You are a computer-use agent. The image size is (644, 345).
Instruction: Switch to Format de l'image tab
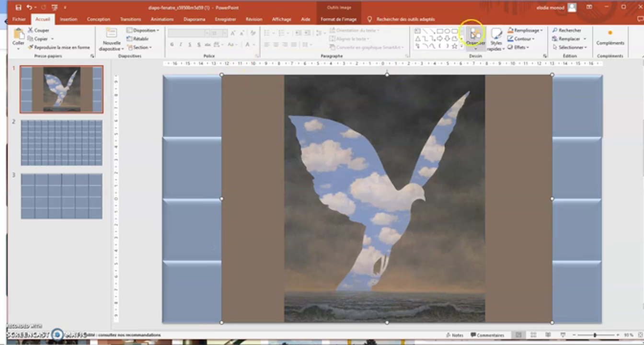(x=338, y=19)
